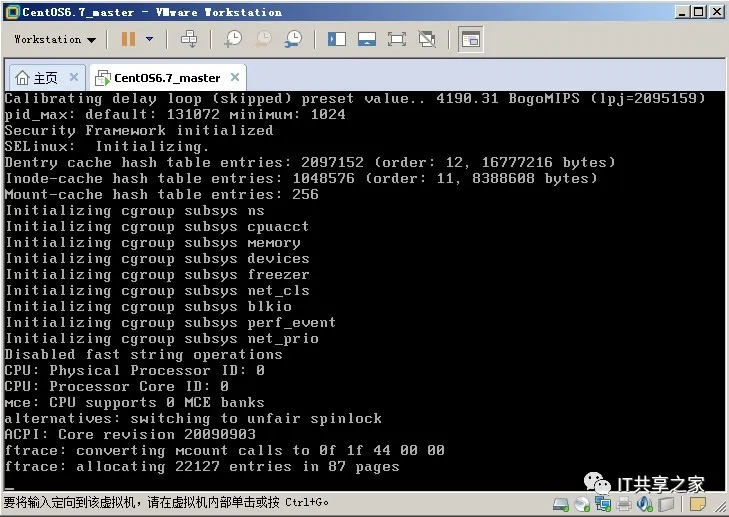Open the Workstation menu dropdown

coord(55,40)
